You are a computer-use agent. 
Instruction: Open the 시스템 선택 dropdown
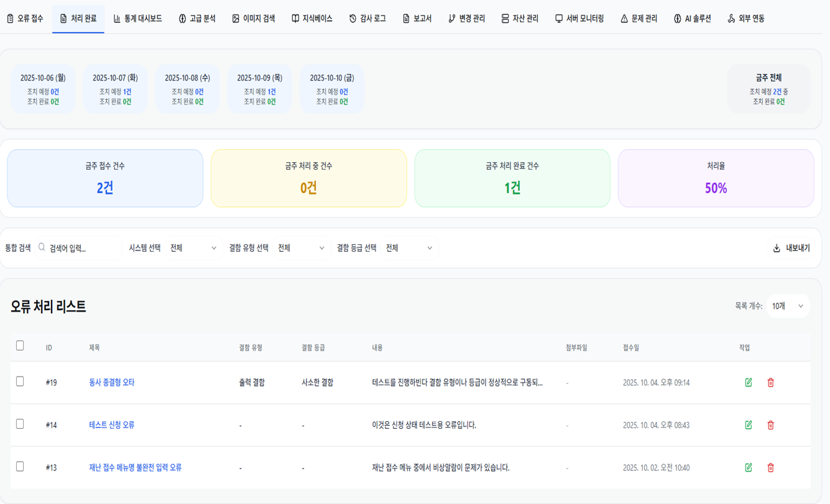[193, 248]
